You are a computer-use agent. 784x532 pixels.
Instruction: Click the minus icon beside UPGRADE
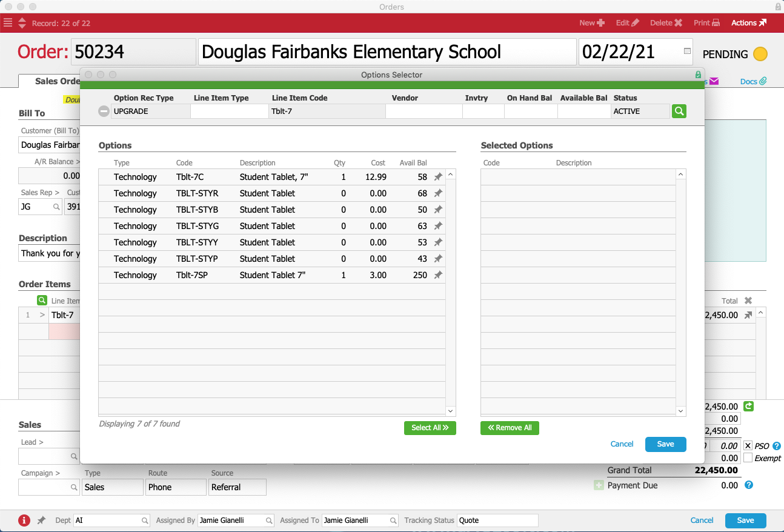click(x=104, y=111)
